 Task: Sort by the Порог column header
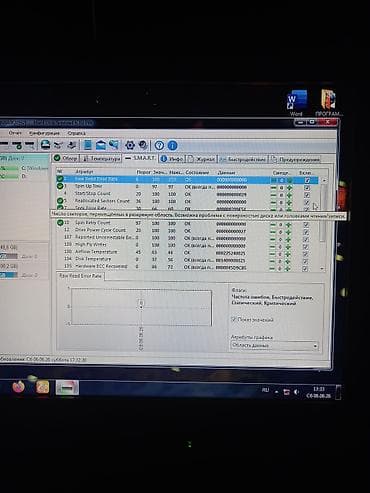[143, 172]
